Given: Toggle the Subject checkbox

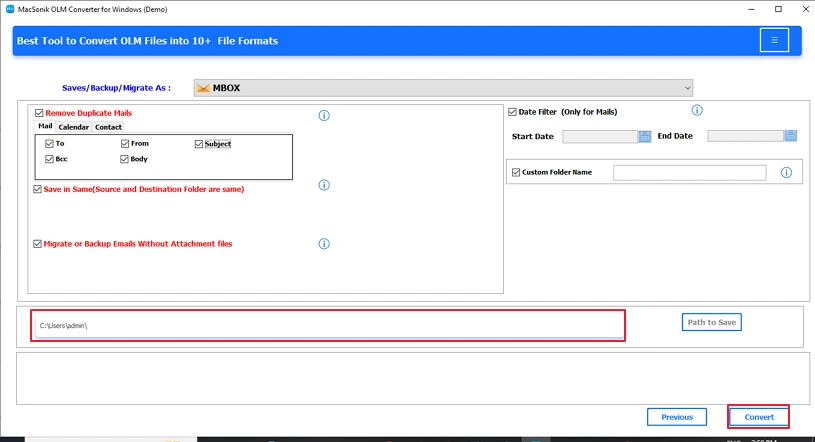Looking at the screenshot, I should pos(199,144).
